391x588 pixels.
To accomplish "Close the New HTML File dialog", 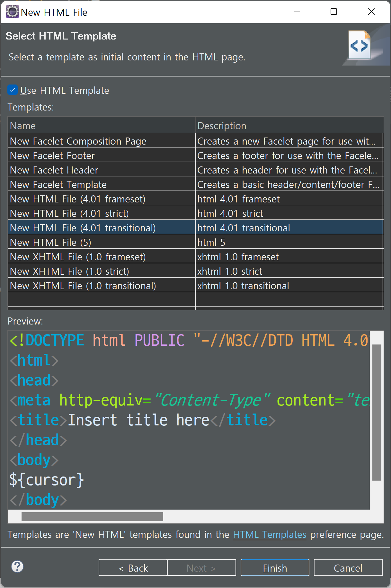I will (x=371, y=12).
